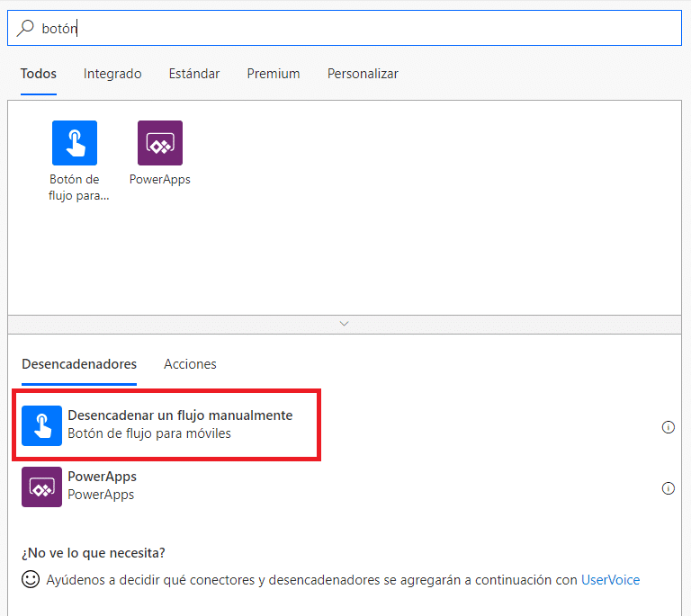Click the 'Botón de flujo para...' label text
The width and height of the screenshot is (691, 616).
(x=78, y=187)
